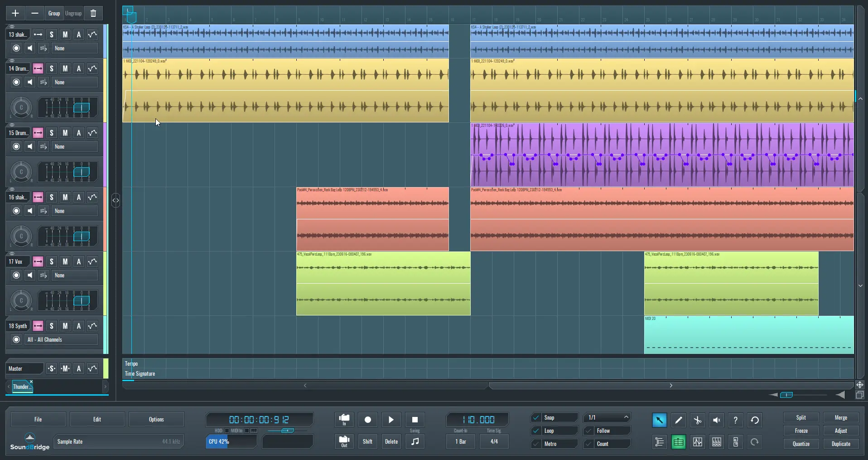Toggle the green sequencer view icon
Viewport: 868px width, 460px height.
[x=678, y=442]
